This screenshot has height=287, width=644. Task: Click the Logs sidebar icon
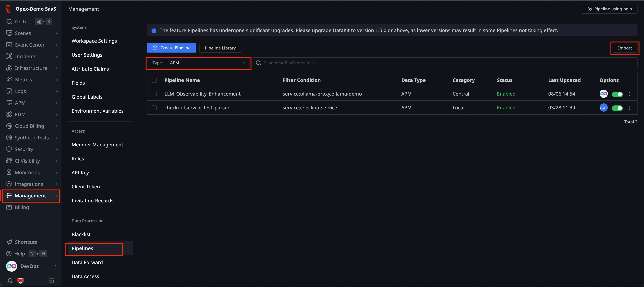[x=9, y=91]
